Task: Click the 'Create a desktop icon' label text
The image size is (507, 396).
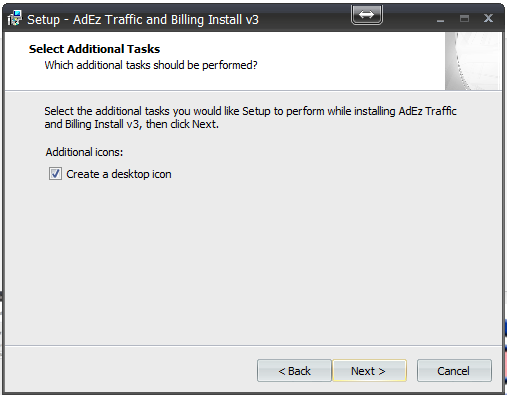Action: pos(119,174)
